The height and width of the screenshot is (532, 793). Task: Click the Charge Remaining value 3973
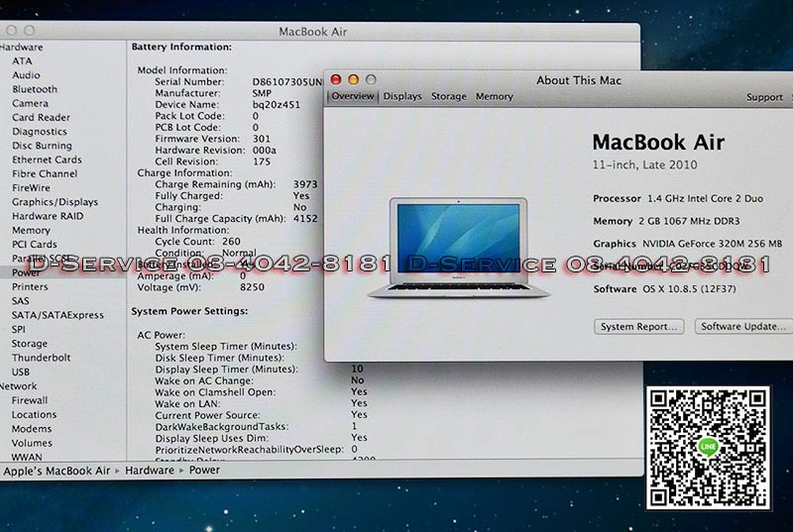[305, 184]
